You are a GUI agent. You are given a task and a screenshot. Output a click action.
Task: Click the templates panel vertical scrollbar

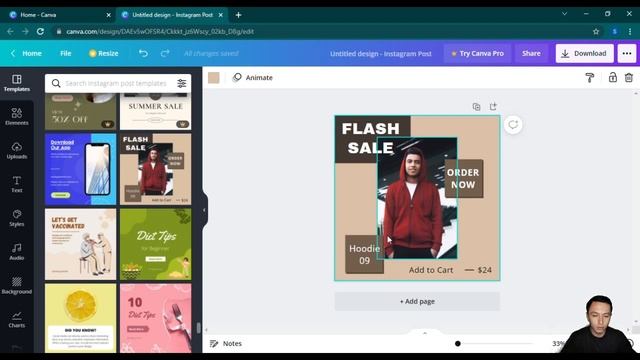point(198,327)
